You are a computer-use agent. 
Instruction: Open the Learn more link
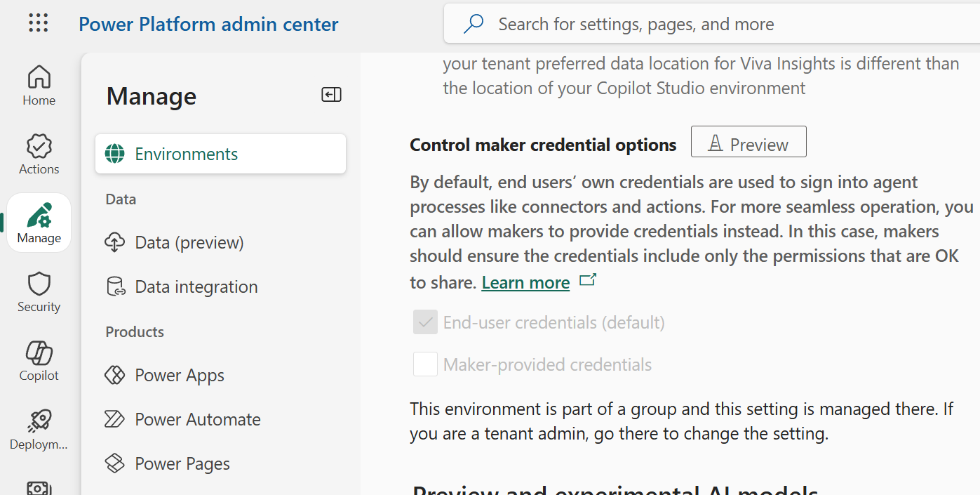(x=525, y=282)
